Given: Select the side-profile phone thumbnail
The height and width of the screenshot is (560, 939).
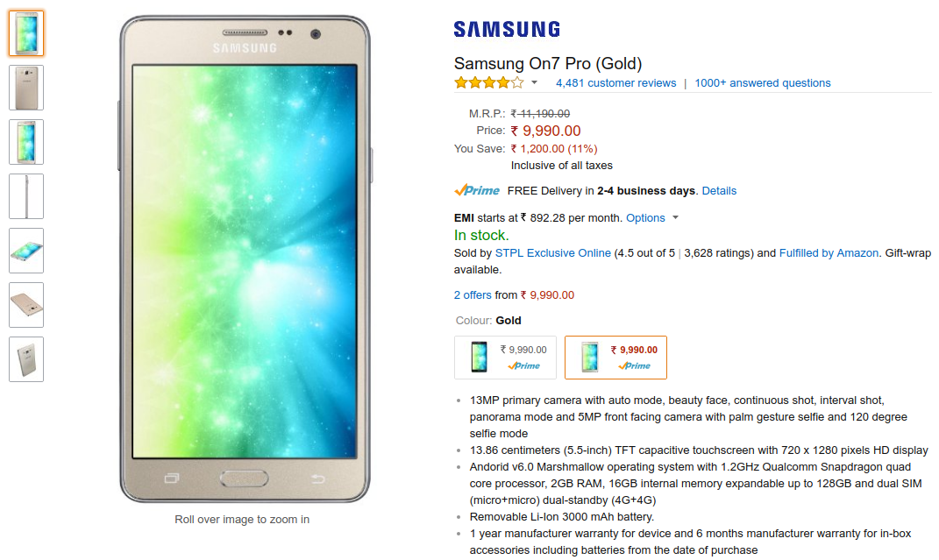Looking at the screenshot, I should click(x=26, y=196).
